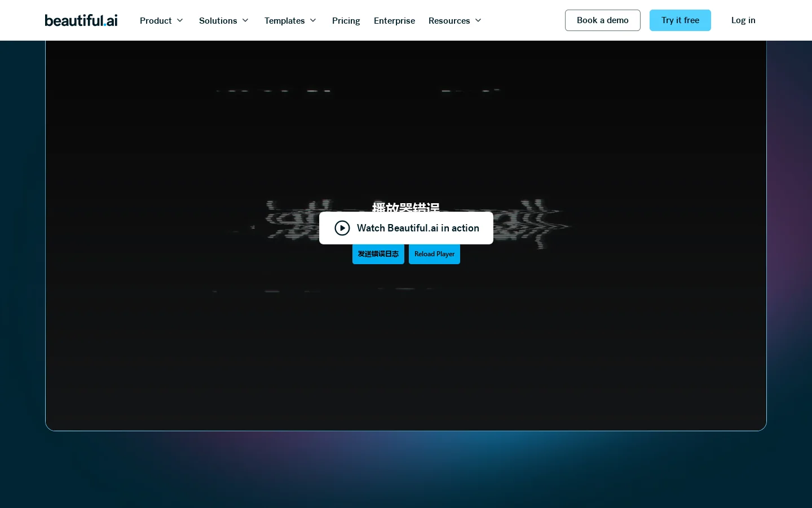
Task: Open the Resources menu
Action: (455, 20)
